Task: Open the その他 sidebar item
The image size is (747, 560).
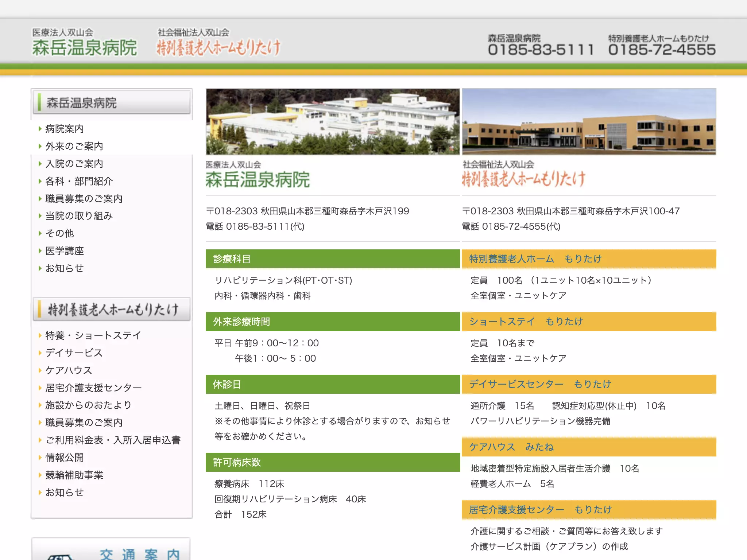Action: click(x=59, y=233)
